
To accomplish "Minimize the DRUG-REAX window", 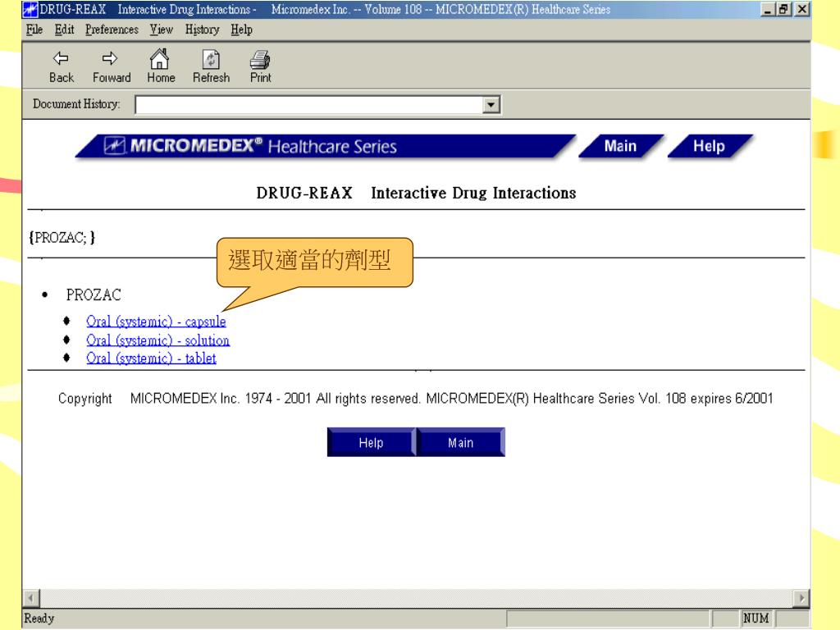I will pyautogui.click(x=768, y=9).
